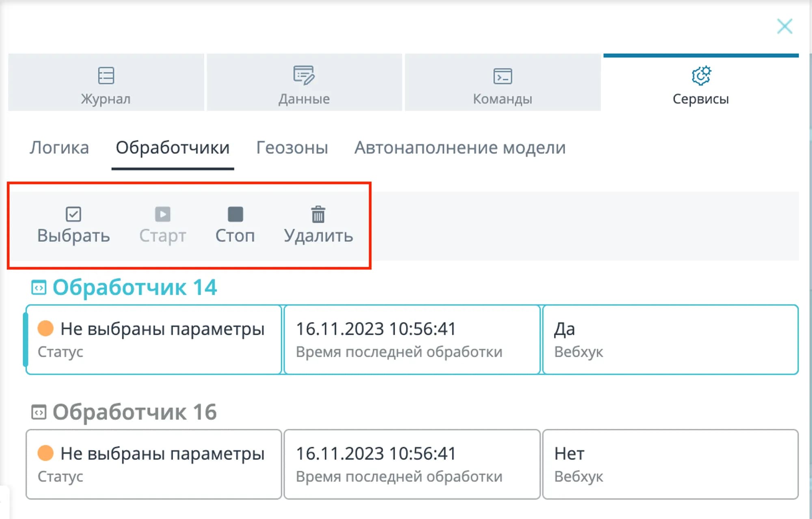Click the Удалить trash icon
The image size is (812, 519).
(318, 214)
